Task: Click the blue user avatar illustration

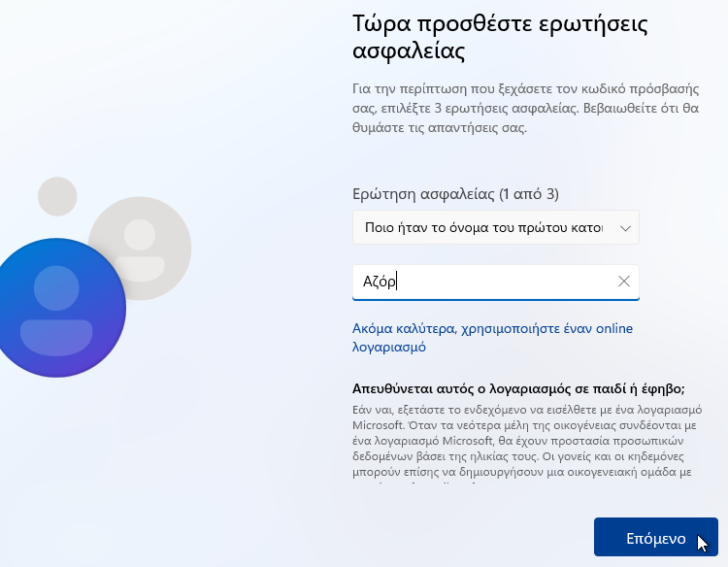Action: tap(57, 308)
